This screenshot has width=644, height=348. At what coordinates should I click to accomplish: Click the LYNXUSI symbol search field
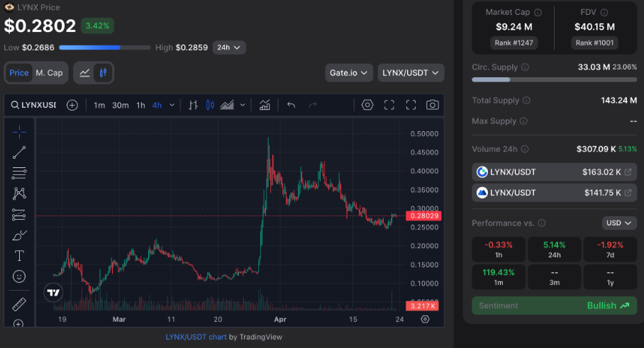point(33,105)
